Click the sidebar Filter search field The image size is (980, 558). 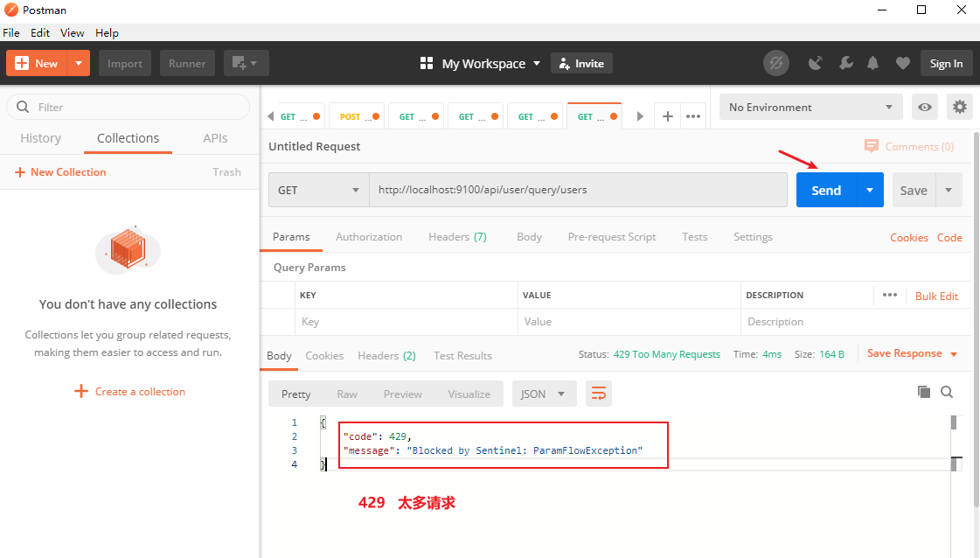tap(129, 107)
